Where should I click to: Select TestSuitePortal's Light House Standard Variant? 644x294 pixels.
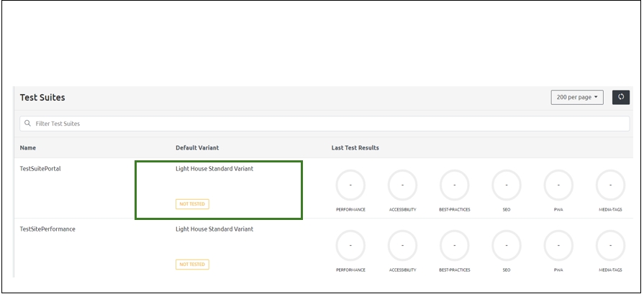(x=214, y=169)
